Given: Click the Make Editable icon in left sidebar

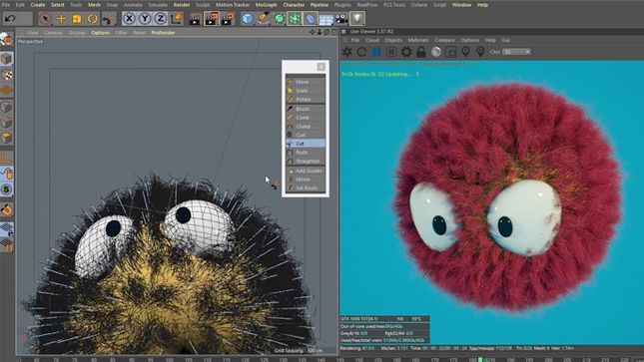Looking at the screenshot, I should (6, 40).
